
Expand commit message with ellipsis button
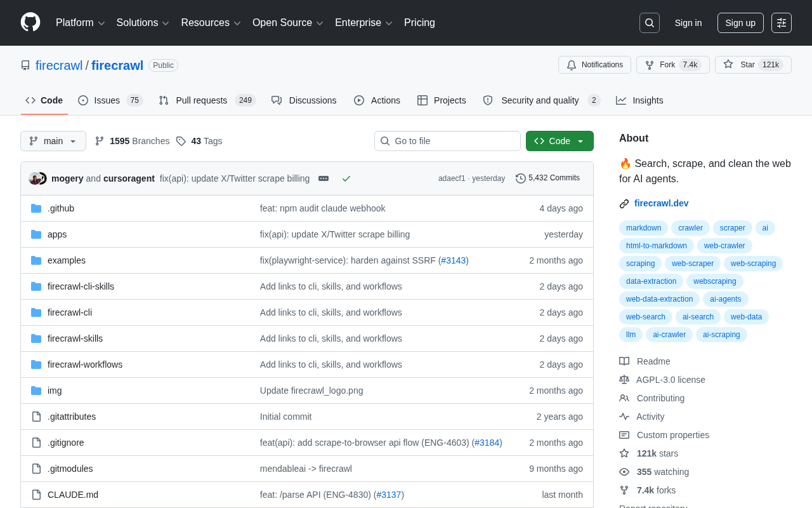pos(324,178)
